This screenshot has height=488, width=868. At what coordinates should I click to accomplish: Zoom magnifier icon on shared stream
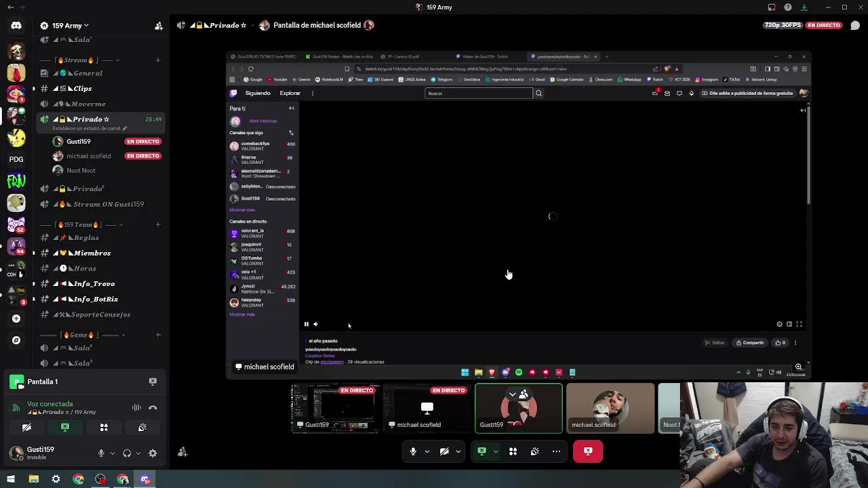point(798,367)
